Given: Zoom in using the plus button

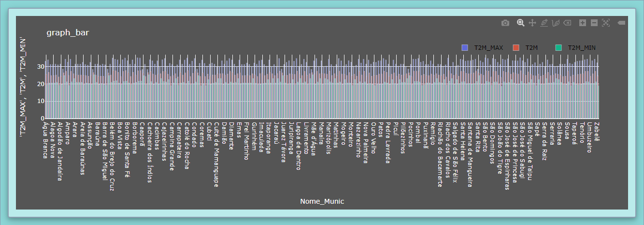Looking at the screenshot, I should 583,23.
